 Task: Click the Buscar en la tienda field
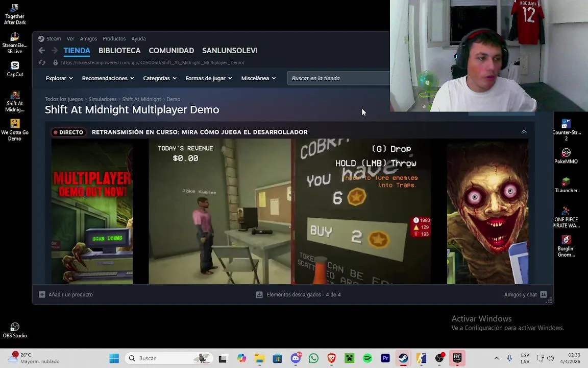pyautogui.click(x=338, y=78)
